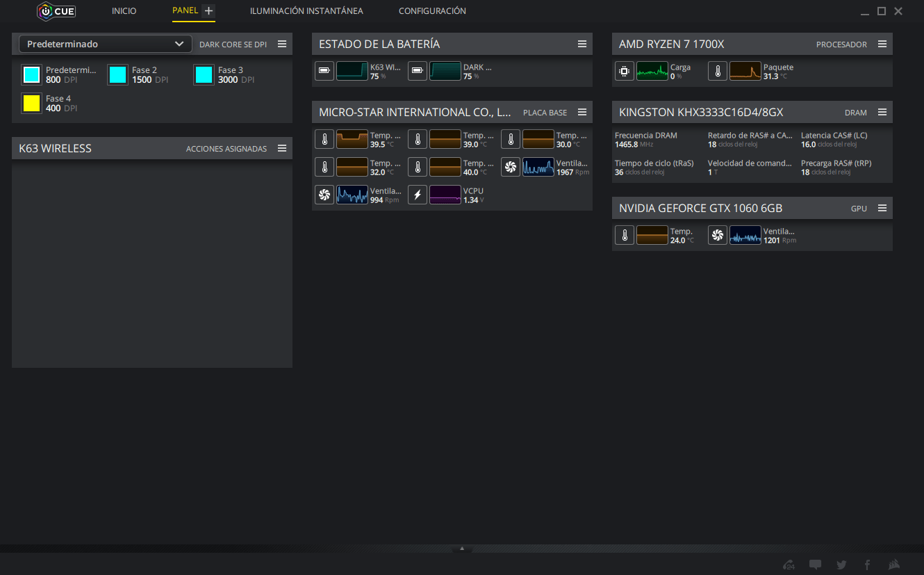This screenshot has height=575, width=924.
Task: Open the Twitter icon in the footer
Action: click(841, 565)
